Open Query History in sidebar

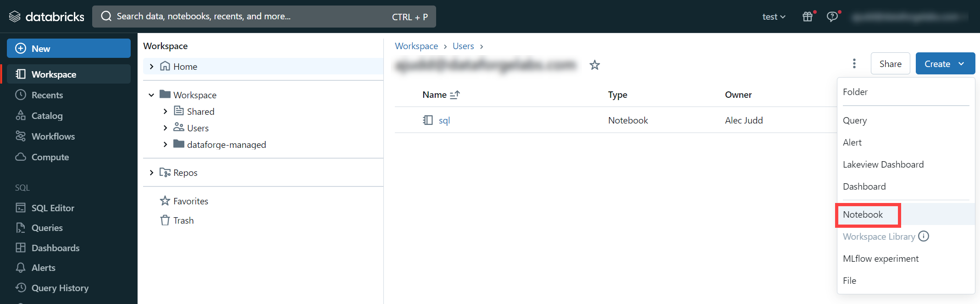pyautogui.click(x=69, y=288)
